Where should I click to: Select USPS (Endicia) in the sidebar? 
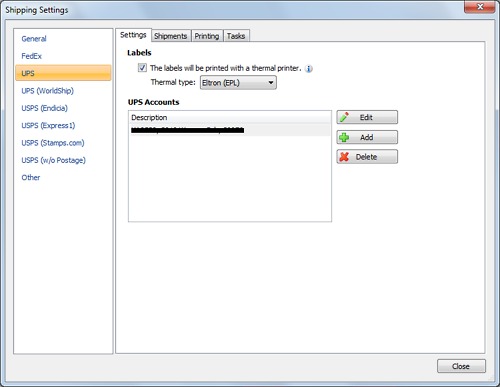click(45, 108)
